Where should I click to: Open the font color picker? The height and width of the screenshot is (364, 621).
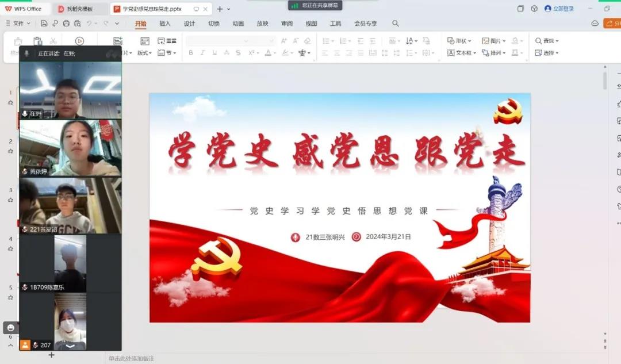268,53
